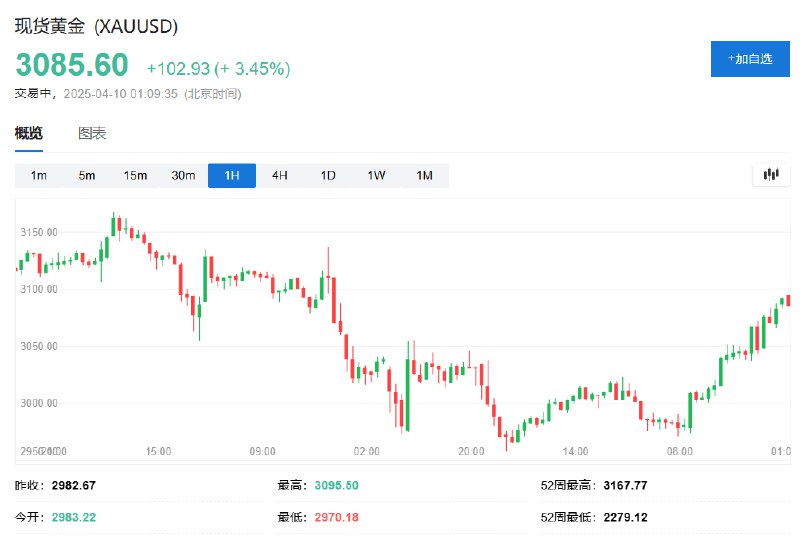The width and height of the screenshot is (800, 543).
Task: Add to watchlist with +加自选 button
Action: pyautogui.click(x=750, y=59)
